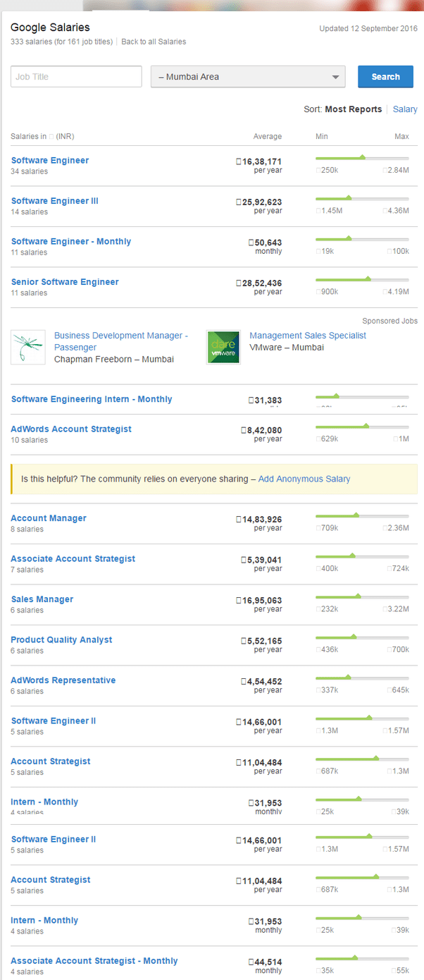Click the Job Title input field
This screenshot has width=424, height=980.
(x=75, y=76)
